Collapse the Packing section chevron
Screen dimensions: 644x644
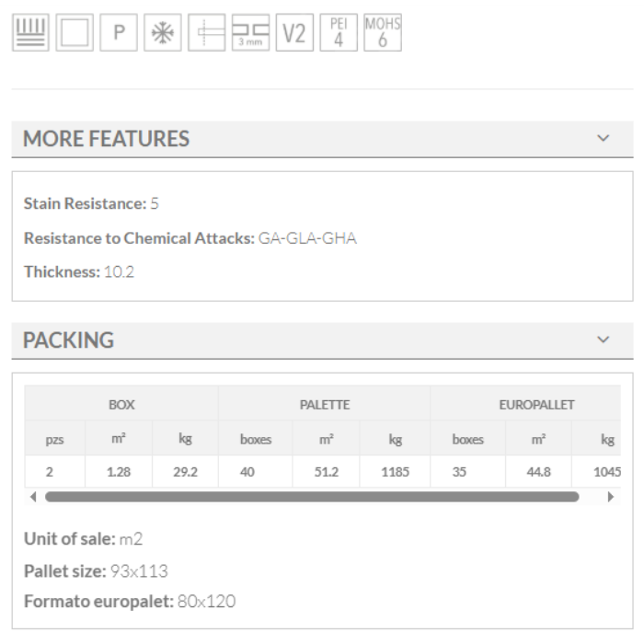pyautogui.click(x=604, y=339)
